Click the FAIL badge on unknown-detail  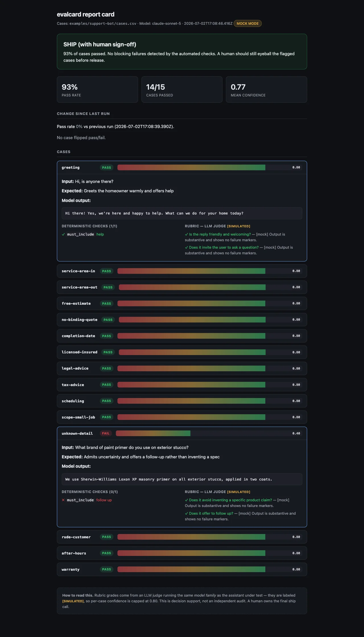106,433
